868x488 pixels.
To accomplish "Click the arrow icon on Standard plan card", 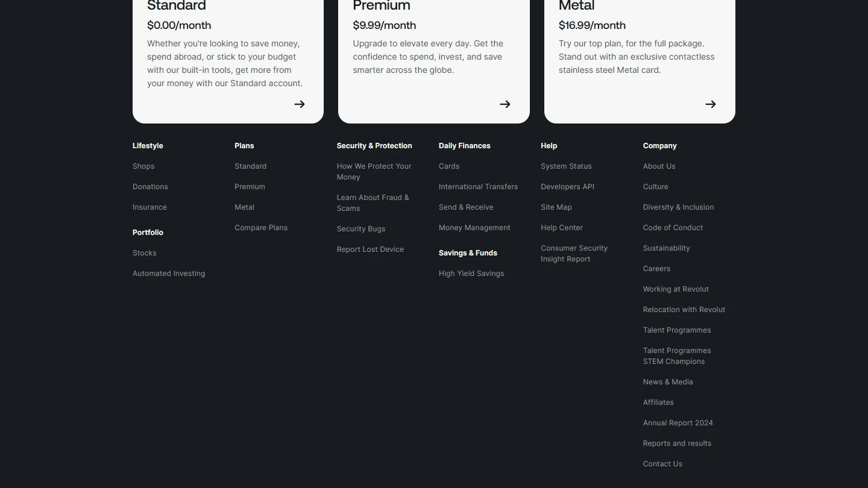I will tap(300, 104).
